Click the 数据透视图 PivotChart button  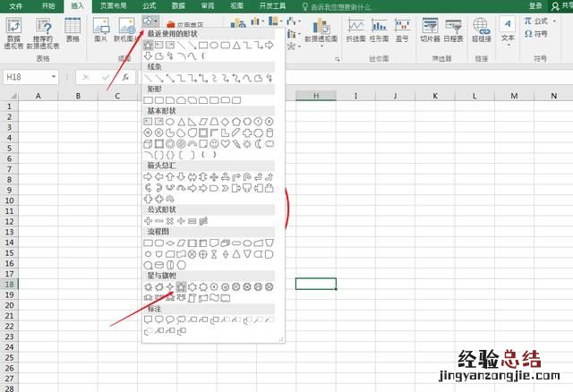[x=321, y=31]
